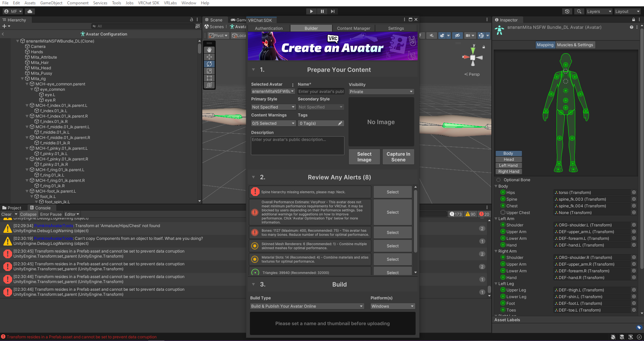Switch to the Content Manager tab
This screenshot has width=644, height=341.
pos(354,28)
